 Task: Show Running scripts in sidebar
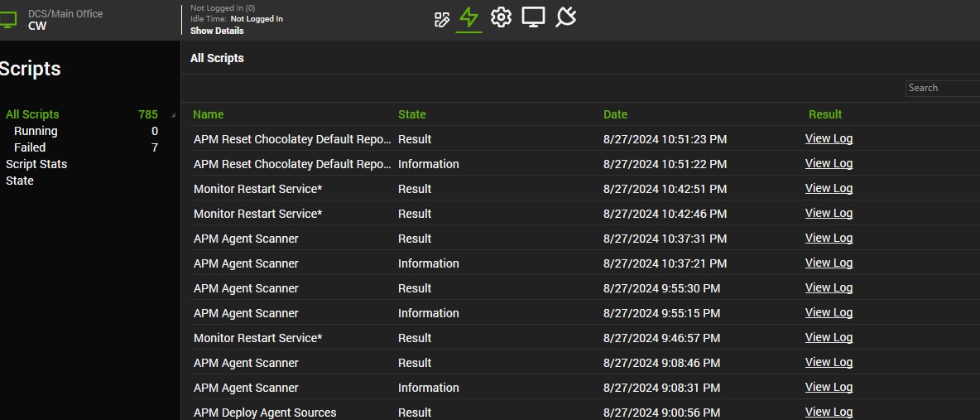click(36, 131)
